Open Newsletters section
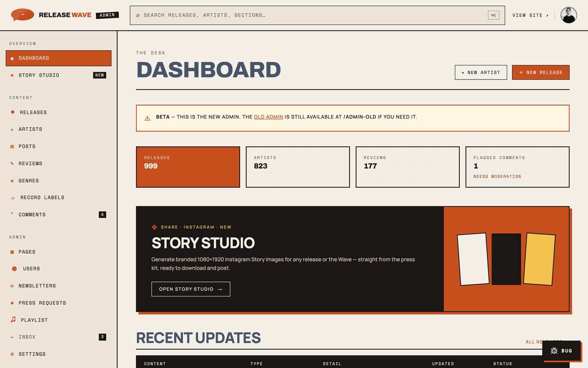The width and height of the screenshot is (588, 368). click(58, 286)
